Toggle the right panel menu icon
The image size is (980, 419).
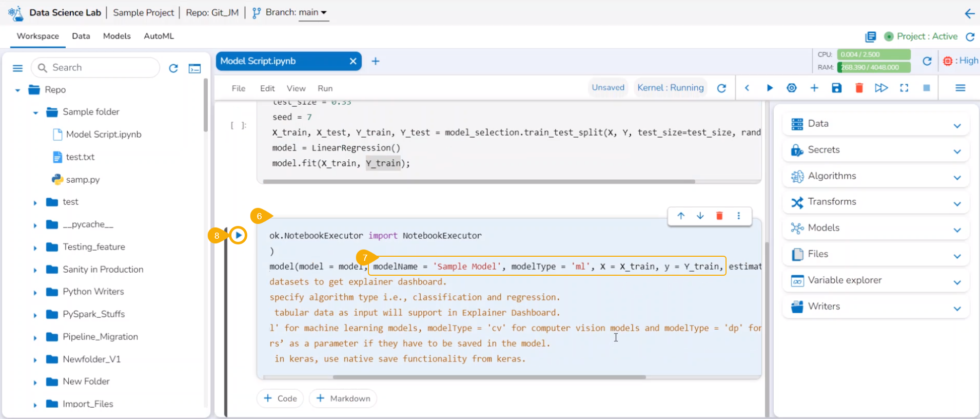click(960, 88)
